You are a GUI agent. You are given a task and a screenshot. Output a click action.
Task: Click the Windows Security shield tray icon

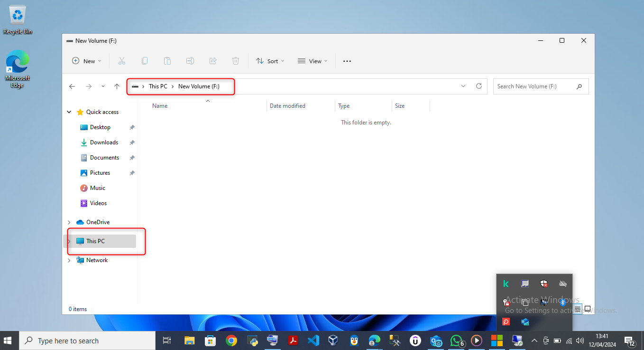pos(544,284)
